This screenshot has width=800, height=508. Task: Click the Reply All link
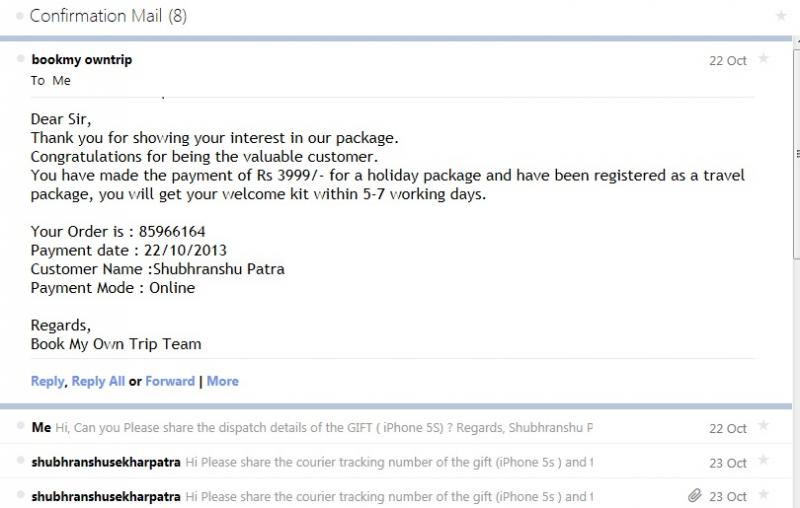pos(98,381)
